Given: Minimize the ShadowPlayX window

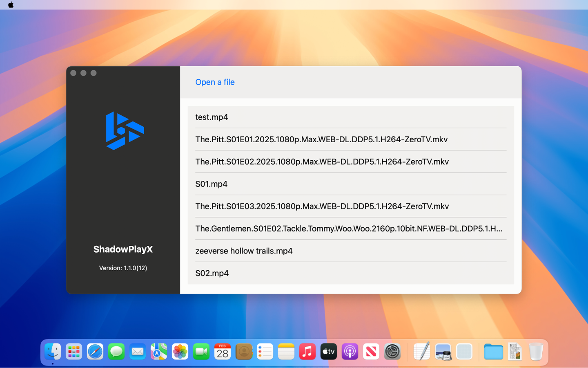Looking at the screenshot, I should pos(83,73).
